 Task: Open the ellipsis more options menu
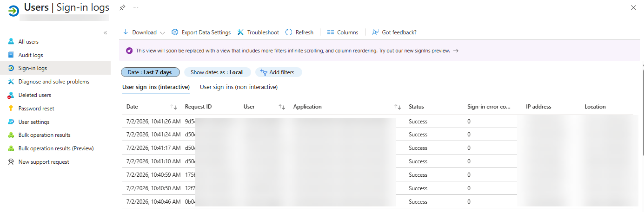point(136,7)
